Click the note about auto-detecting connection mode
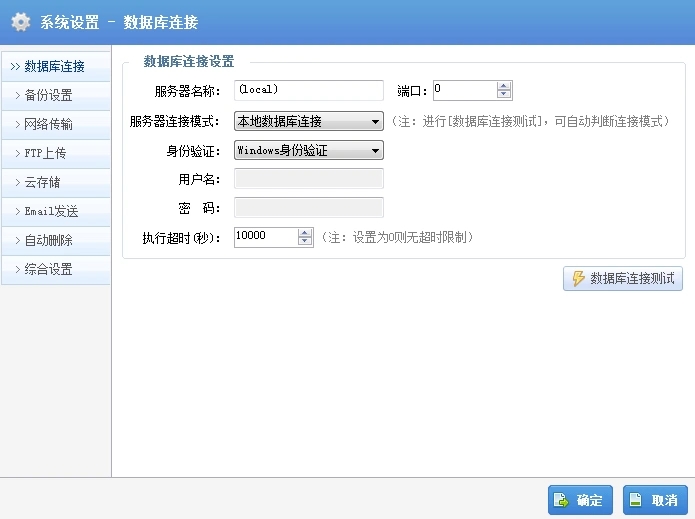Screen dimensions: 695x519 [530, 121]
